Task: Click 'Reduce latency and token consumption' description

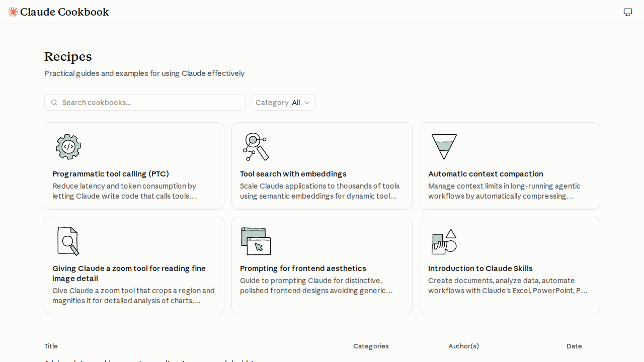Action: [x=124, y=191]
